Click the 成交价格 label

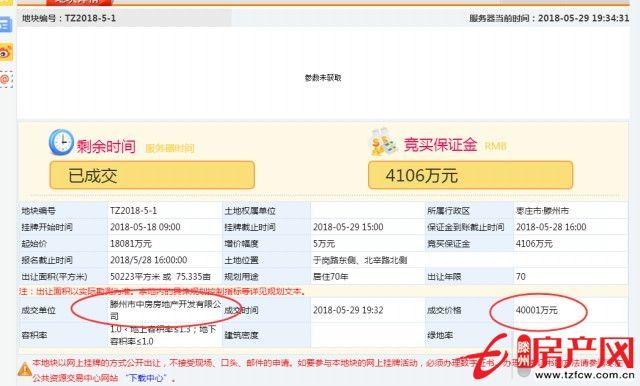pos(444,311)
